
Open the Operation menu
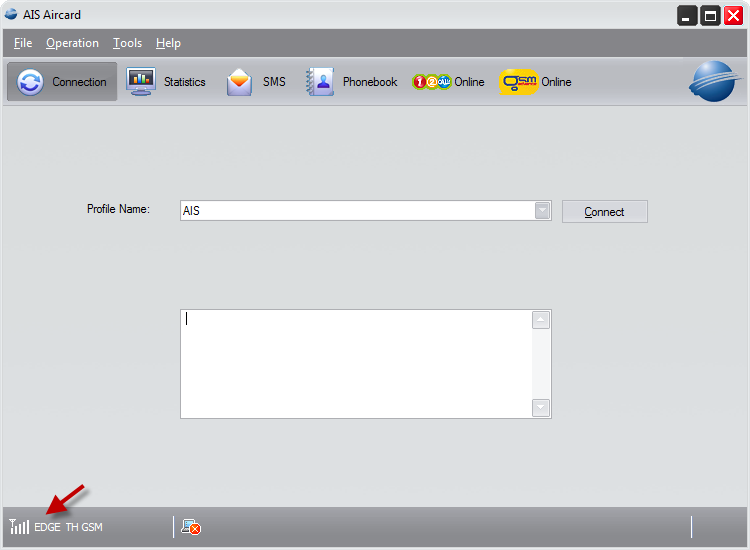72,43
